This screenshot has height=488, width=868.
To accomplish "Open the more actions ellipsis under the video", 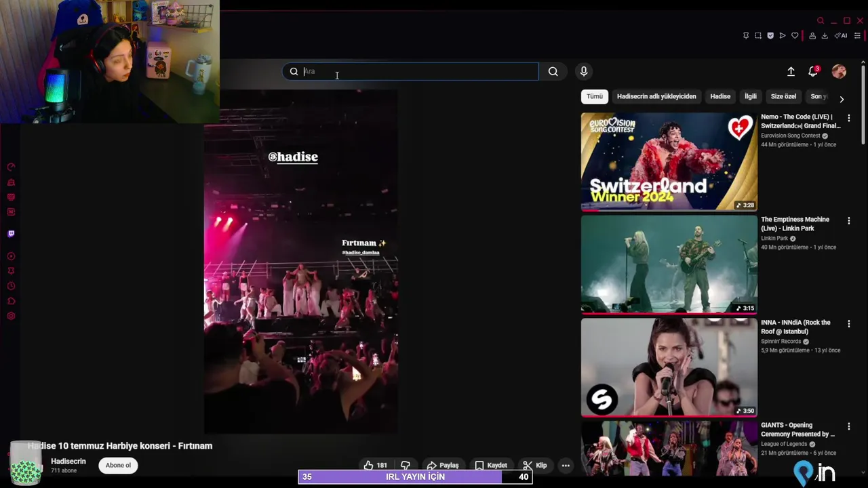I will (x=566, y=465).
